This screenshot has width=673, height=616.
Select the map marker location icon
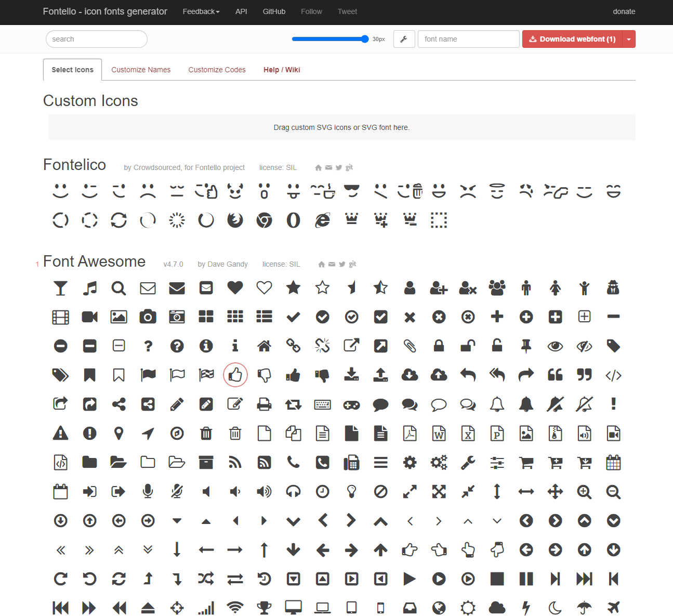point(119,433)
